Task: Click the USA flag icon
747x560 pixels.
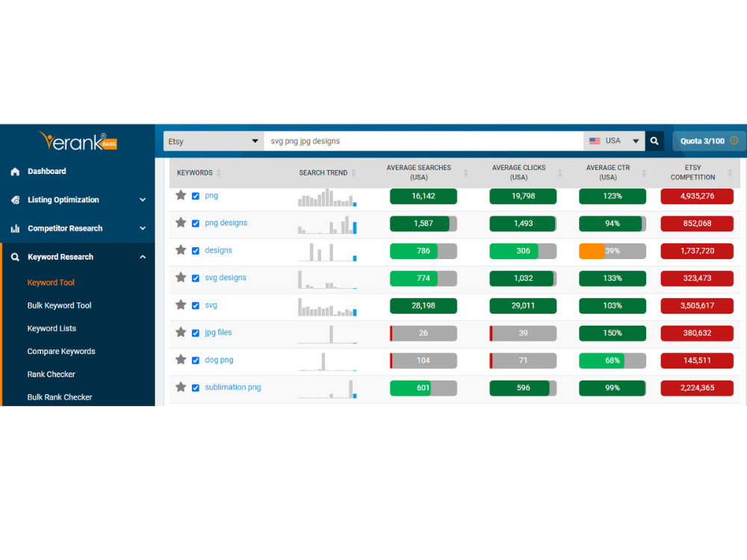Action: [595, 141]
